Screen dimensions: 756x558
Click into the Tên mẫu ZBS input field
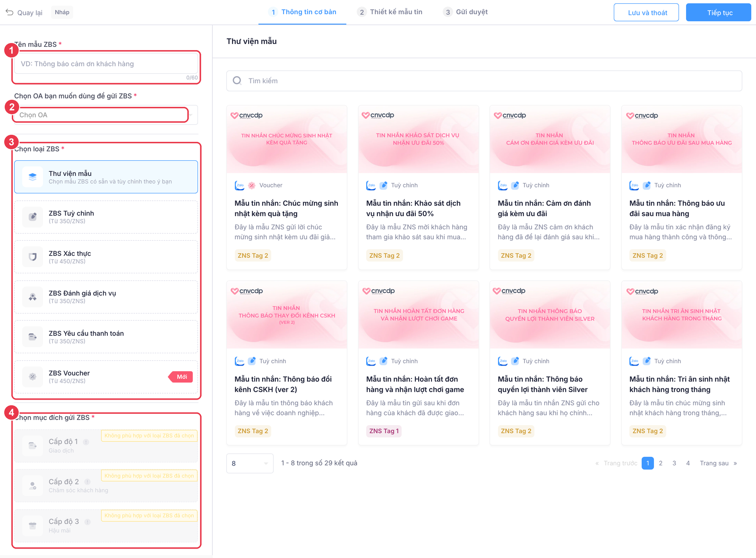(106, 64)
